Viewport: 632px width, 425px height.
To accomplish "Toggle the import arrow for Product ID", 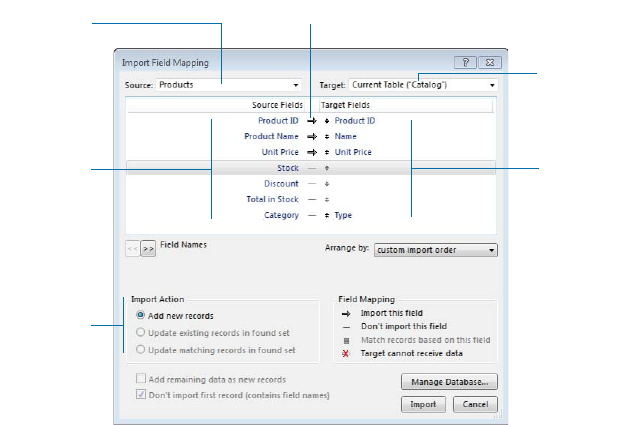I will [311, 121].
